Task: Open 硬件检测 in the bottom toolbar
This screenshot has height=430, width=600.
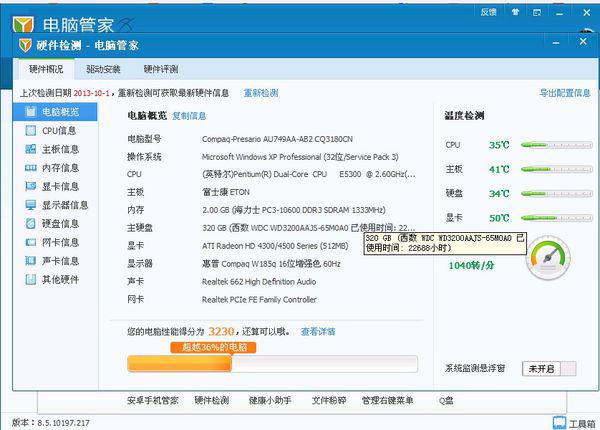Action: coord(212,401)
